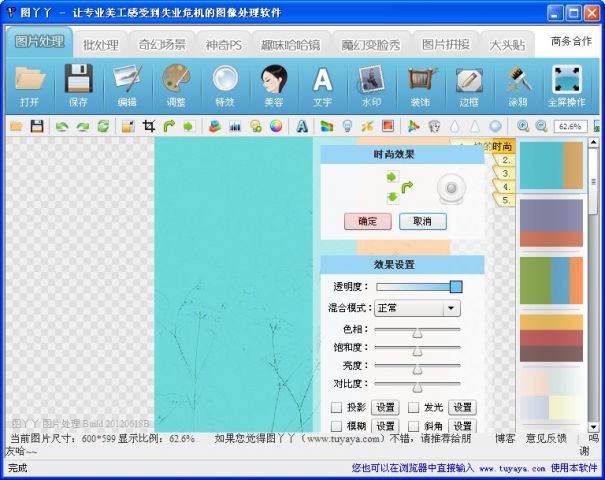Click the 取消 (Cancel) button
The image size is (605, 480).
coord(421,221)
